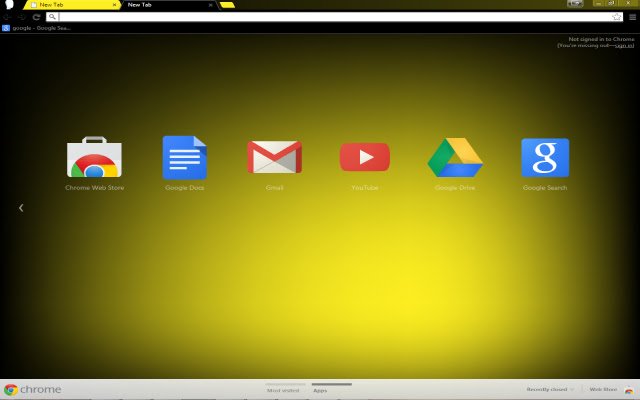This screenshot has width=640, height=400.
Task: Open the Web Store icon at bottom right
Action: tap(629, 390)
